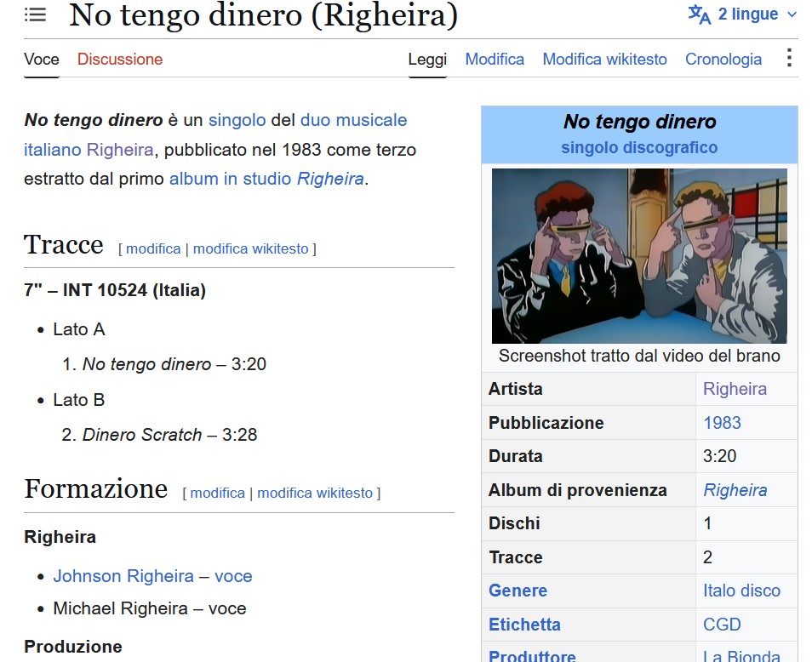Click the Dischi label in infobox
The width and height of the screenshot is (812, 662).
point(514,523)
